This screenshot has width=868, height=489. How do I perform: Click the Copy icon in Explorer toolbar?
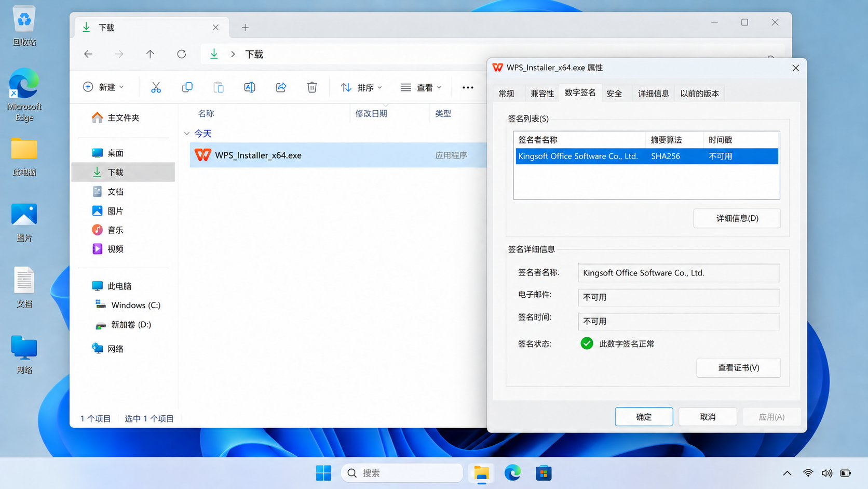tap(187, 87)
